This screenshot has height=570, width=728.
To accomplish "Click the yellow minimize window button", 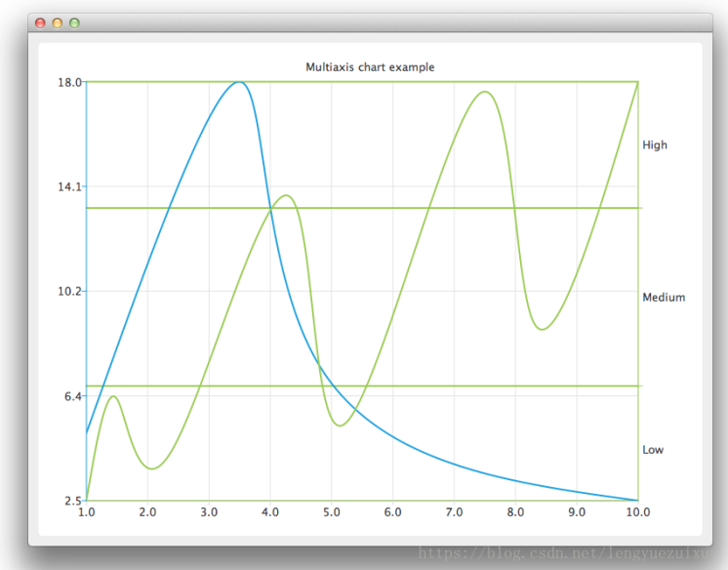I will tap(58, 23).
